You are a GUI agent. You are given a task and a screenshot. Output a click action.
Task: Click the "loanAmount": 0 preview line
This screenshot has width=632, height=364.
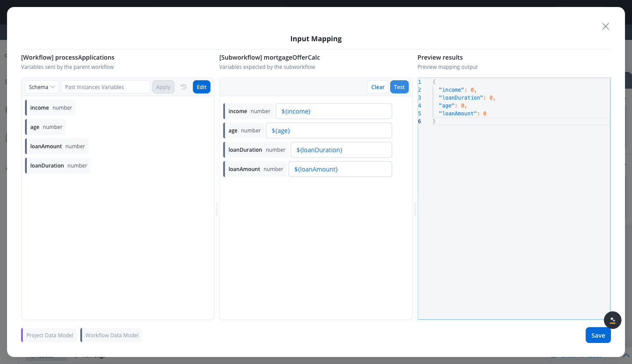pos(463,114)
